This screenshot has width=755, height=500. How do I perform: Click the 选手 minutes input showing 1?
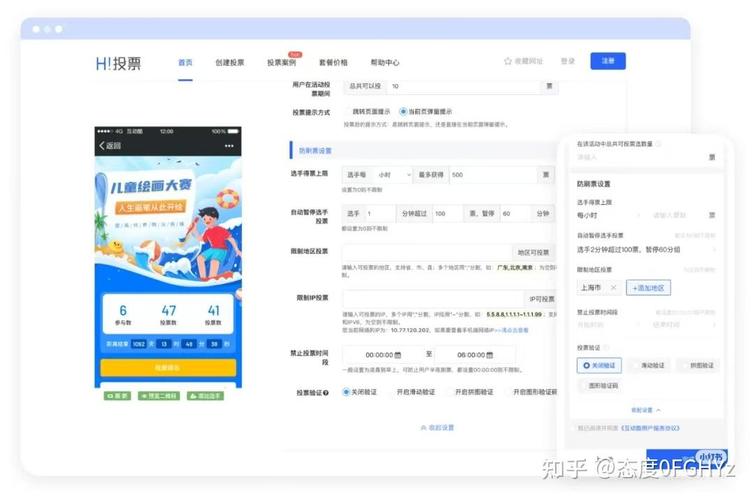(x=379, y=213)
